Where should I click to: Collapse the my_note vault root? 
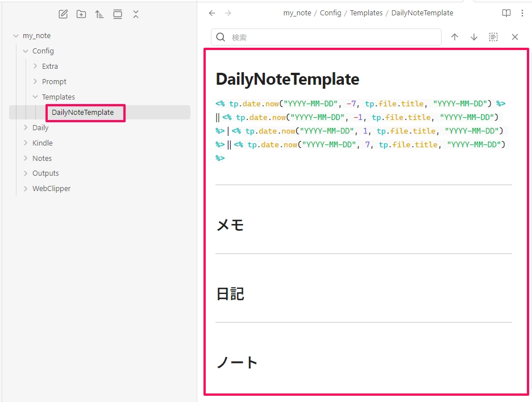[x=15, y=36]
